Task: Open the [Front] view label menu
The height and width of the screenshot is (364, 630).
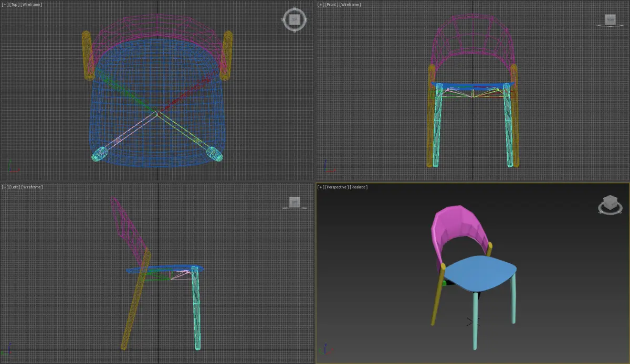Action: (330, 4)
